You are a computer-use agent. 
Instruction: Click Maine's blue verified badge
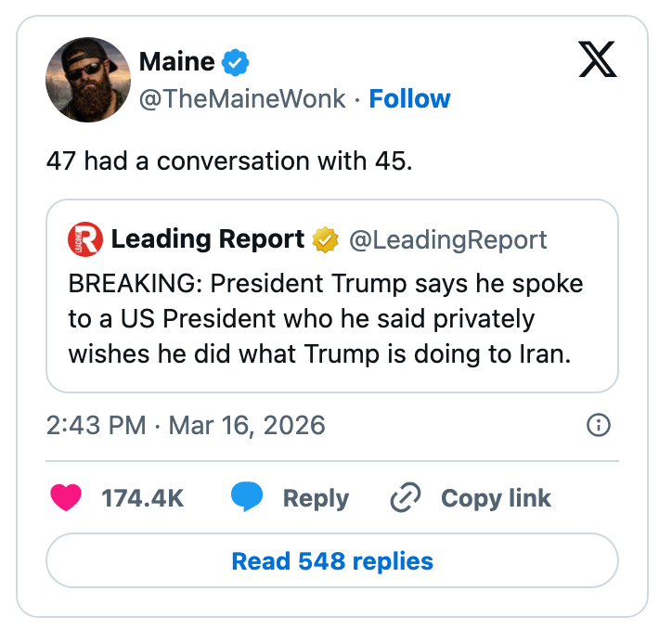pos(236,63)
